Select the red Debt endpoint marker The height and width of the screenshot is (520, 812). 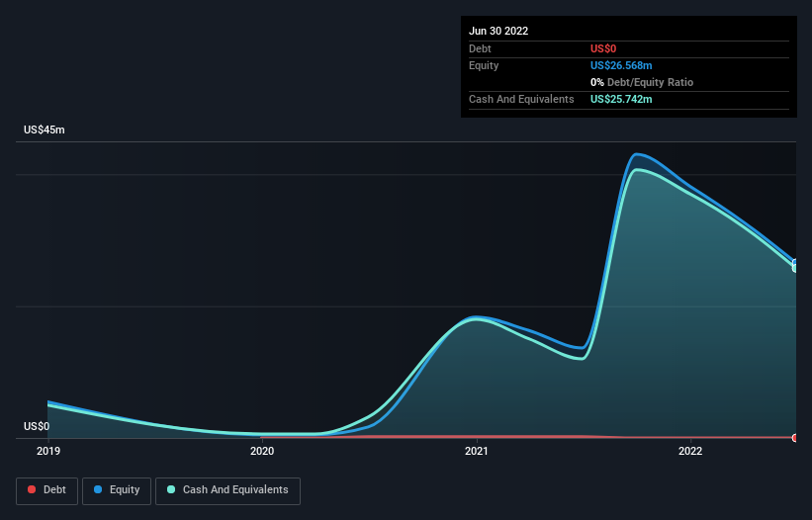click(x=795, y=438)
